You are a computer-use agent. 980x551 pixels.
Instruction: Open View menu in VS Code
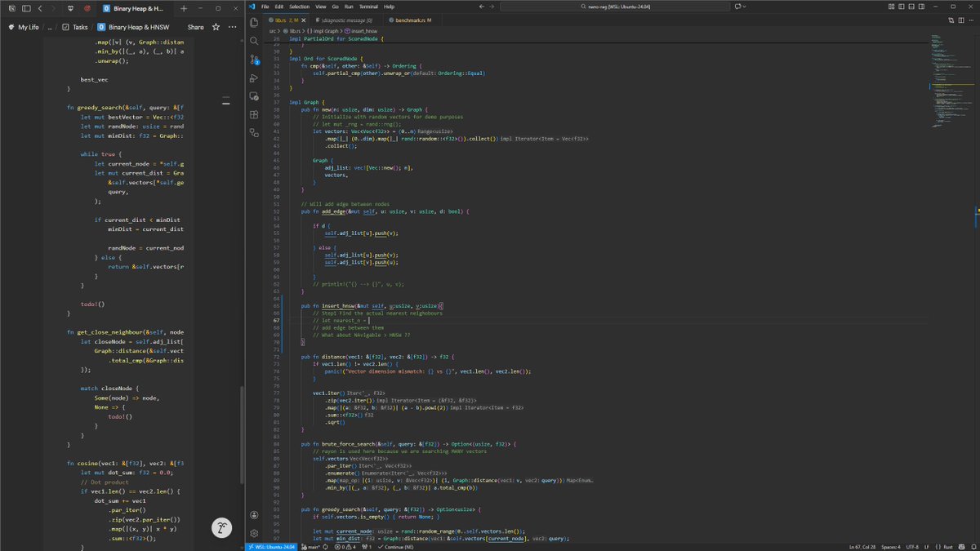coord(321,7)
